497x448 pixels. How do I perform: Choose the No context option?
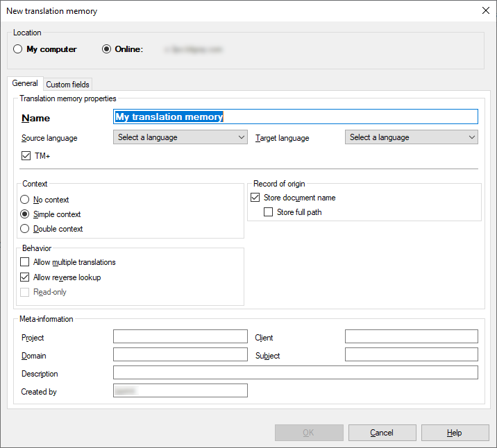pyautogui.click(x=26, y=200)
